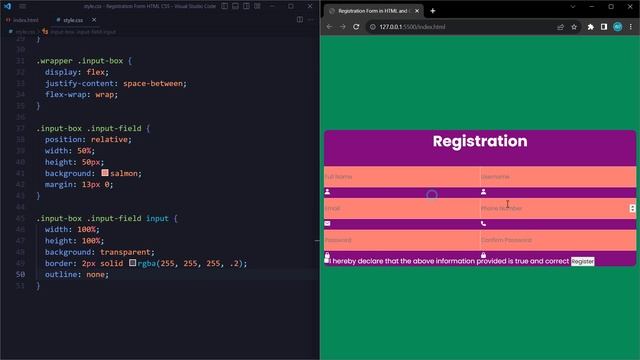Click the 'display: flex;' code line
Viewport: 640px width, 360px height.
coord(77,72)
